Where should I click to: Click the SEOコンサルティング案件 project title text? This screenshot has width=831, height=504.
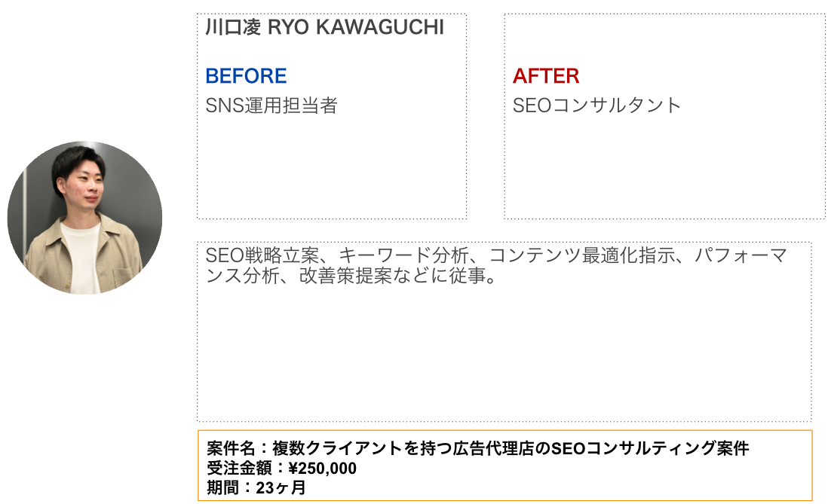pos(651,449)
